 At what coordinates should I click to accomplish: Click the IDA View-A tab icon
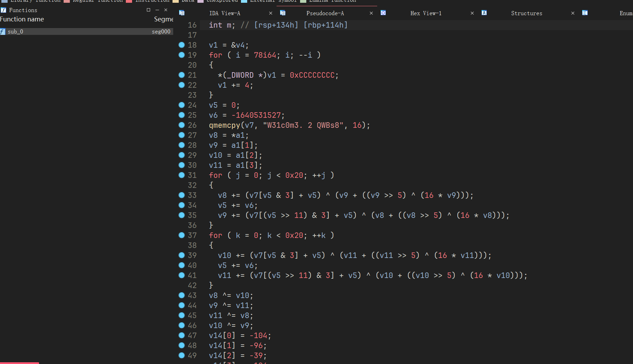[x=182, y=13]
